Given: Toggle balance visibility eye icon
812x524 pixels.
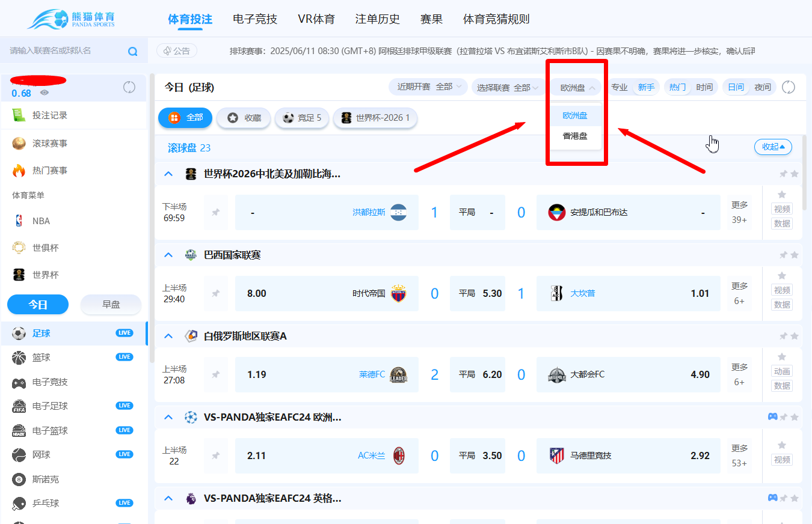Looking at the screenshot, I should (45, 93).
